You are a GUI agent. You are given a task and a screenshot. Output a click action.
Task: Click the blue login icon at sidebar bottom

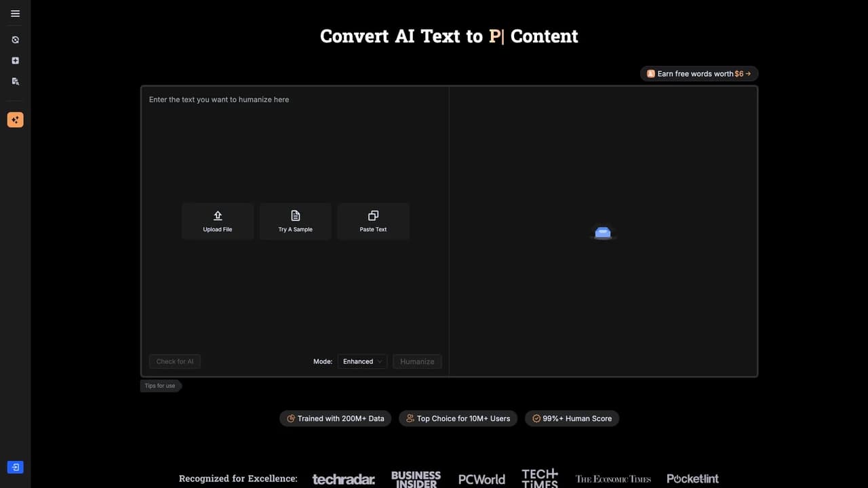15,467
